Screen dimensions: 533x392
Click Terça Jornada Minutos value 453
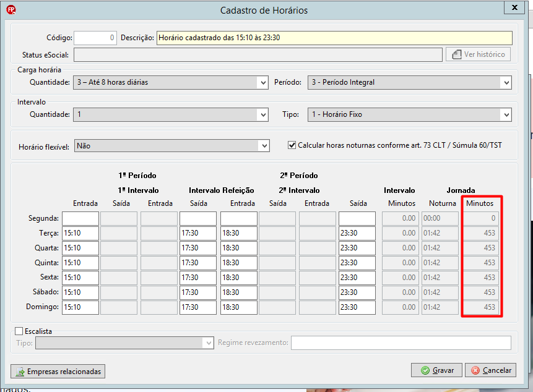482,233
